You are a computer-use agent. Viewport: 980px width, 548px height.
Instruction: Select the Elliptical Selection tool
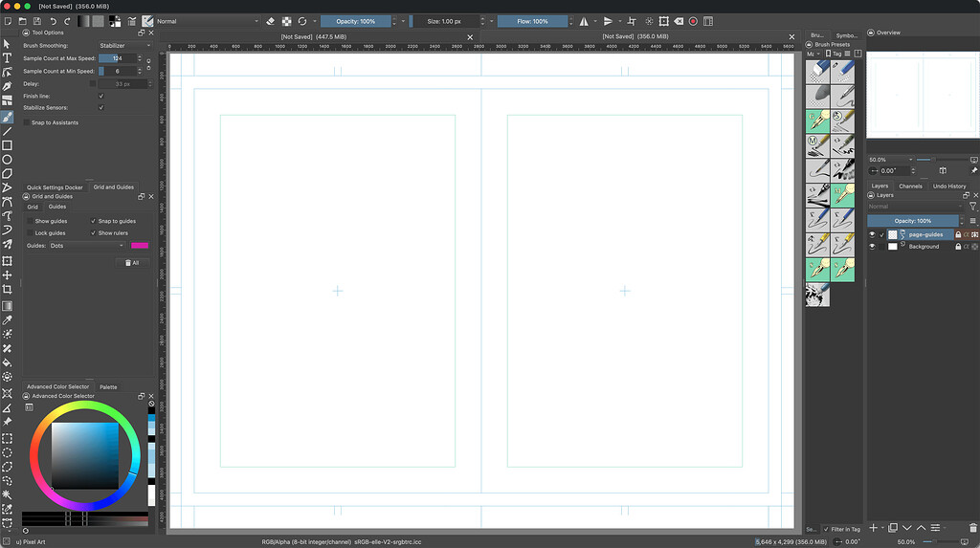7,452
